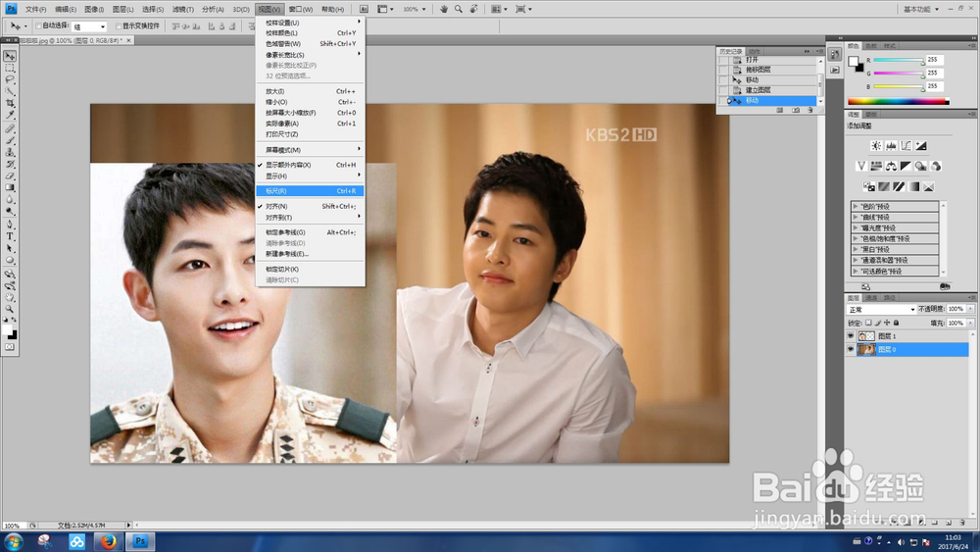Select the Eyedropper tool
The width and height of the screenshot is (980, 552).
click(x=10, y=116)
